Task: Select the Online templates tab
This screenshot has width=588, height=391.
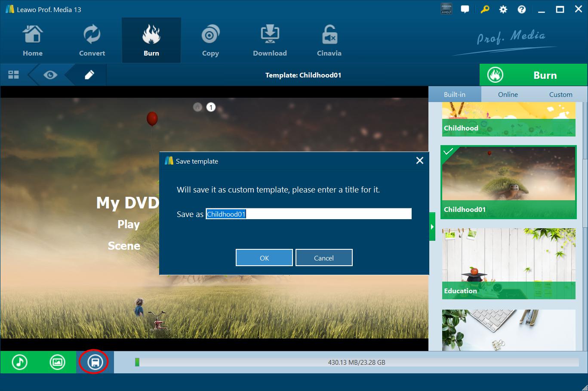Action: (x=508, y=94)
